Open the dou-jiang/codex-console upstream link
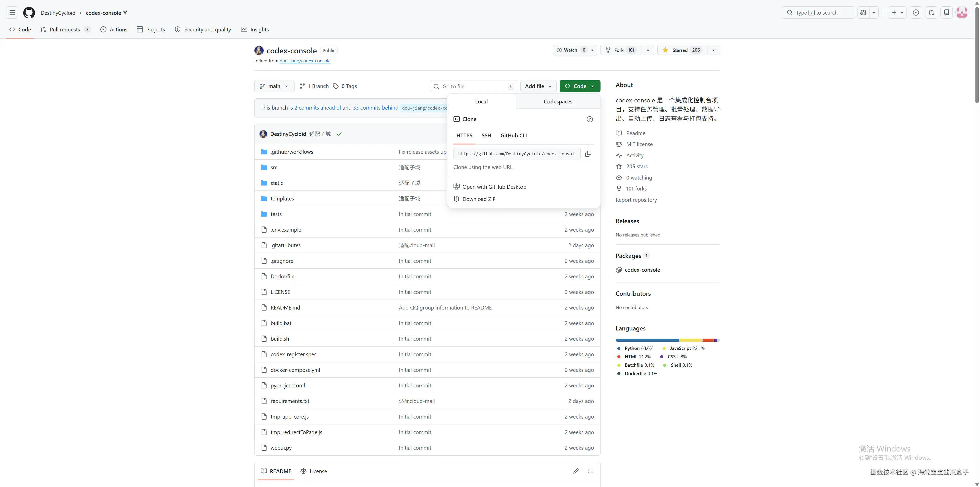980x487 pixels. coord(305,61)
